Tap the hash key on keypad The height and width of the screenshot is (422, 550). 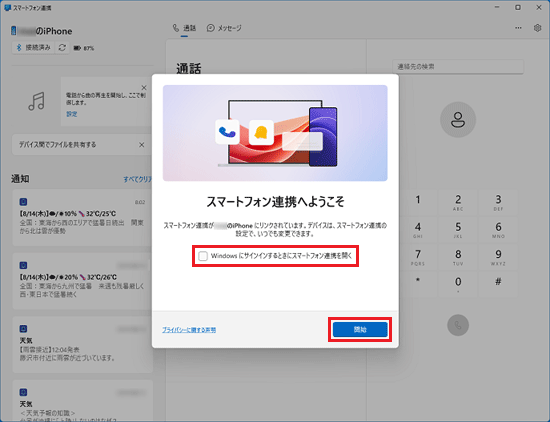point(498,284)
